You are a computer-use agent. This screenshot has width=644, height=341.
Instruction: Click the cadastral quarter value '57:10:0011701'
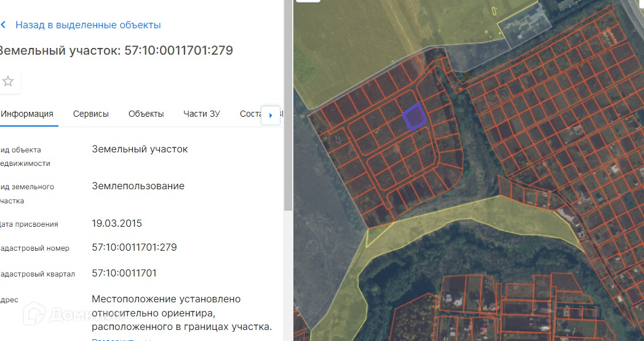[x=124, y=273]
